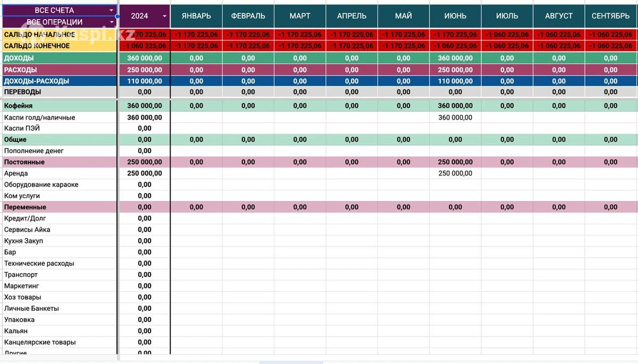The height and width of the screenshot is (364, 638).
Task: Click the Маркетинг row label
Action: pyautogui.click(x=21, y=286)
